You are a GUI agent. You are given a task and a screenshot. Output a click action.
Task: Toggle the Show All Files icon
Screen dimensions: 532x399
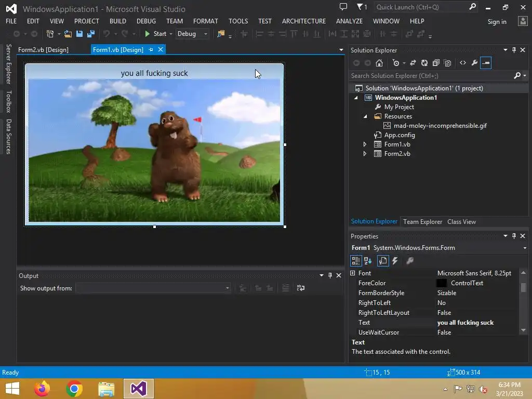coord(447,63)
